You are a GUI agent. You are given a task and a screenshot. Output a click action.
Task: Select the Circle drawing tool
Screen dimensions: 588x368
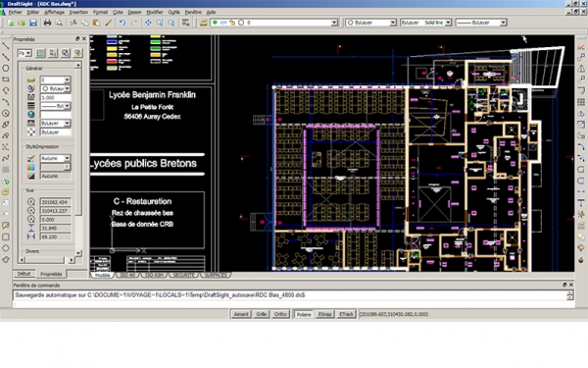click(x=6, y=68)
